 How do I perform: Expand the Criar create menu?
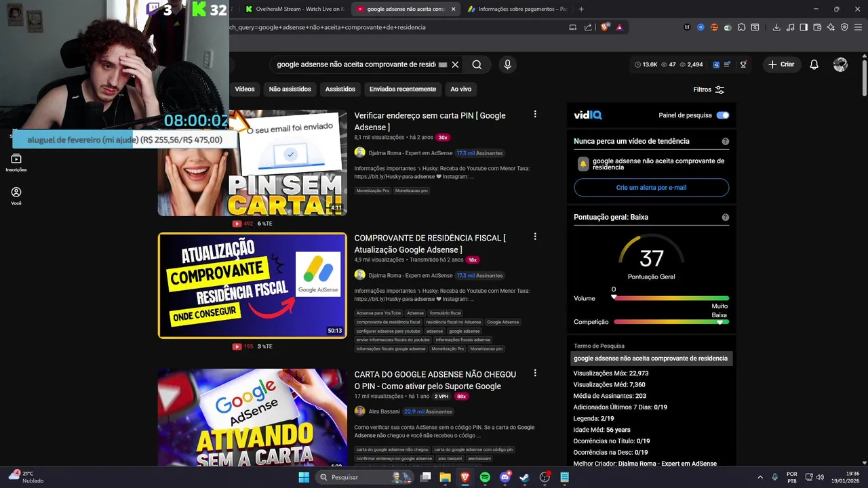point(781,64)
